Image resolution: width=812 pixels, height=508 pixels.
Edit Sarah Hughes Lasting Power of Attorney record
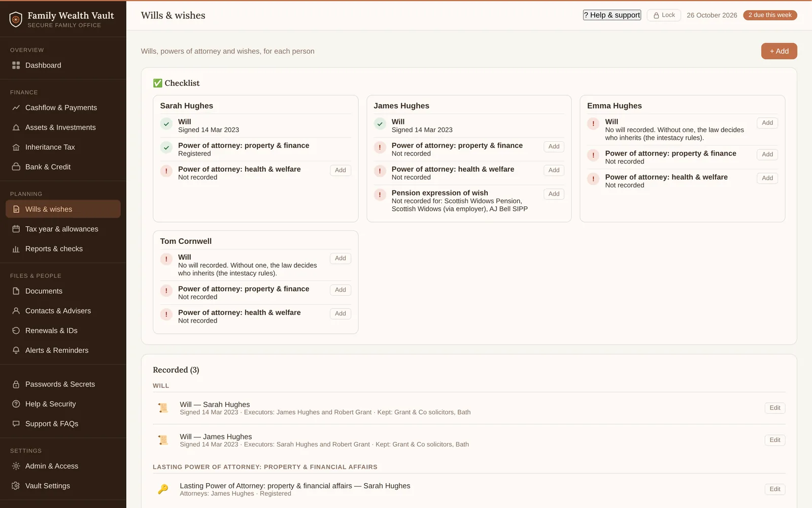775,489
